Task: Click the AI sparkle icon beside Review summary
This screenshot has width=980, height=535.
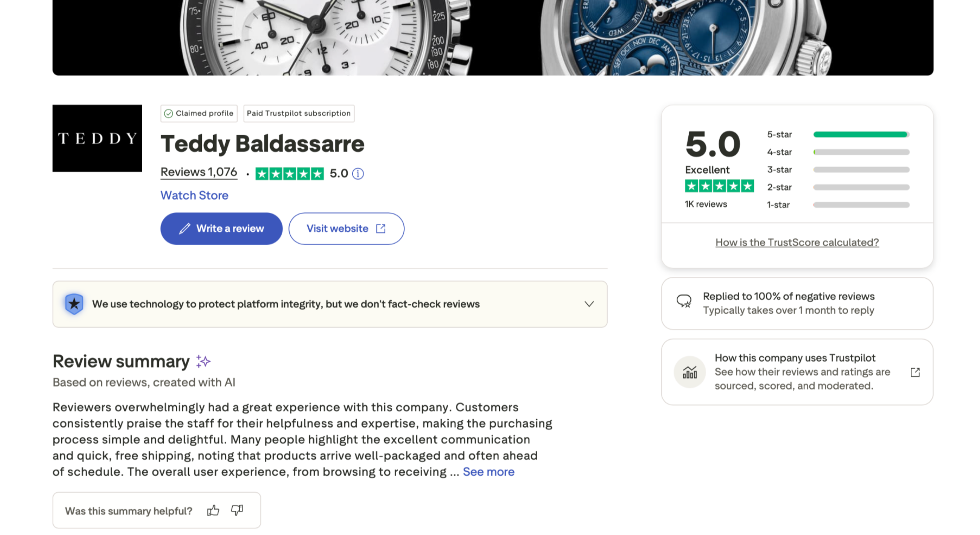Action: [203, 361]
